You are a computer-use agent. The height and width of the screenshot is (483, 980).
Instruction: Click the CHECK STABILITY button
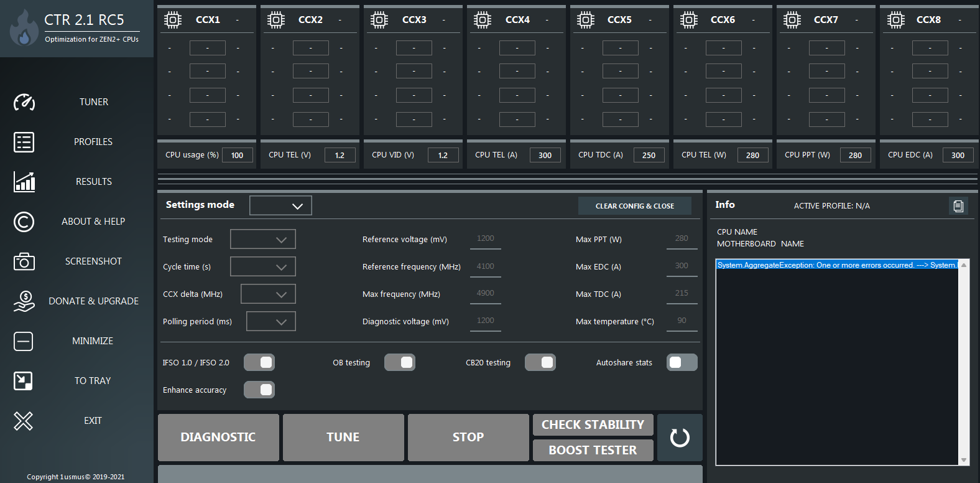point(593,424)
